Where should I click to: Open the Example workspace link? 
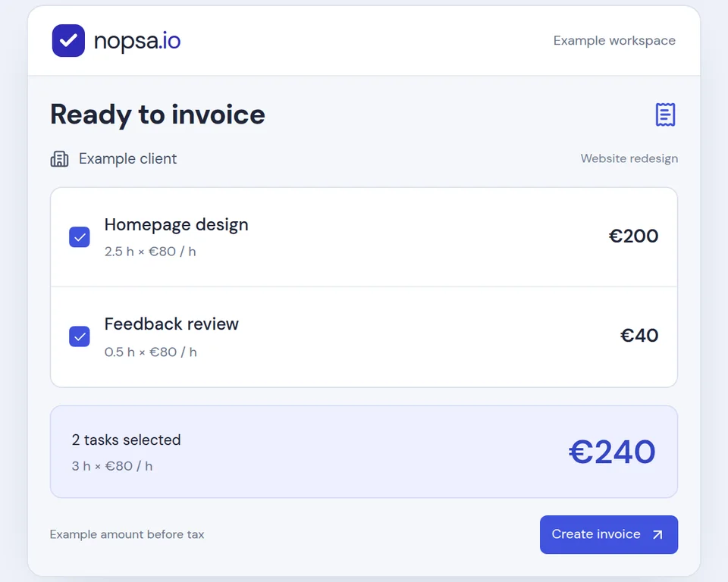[614, 40]
